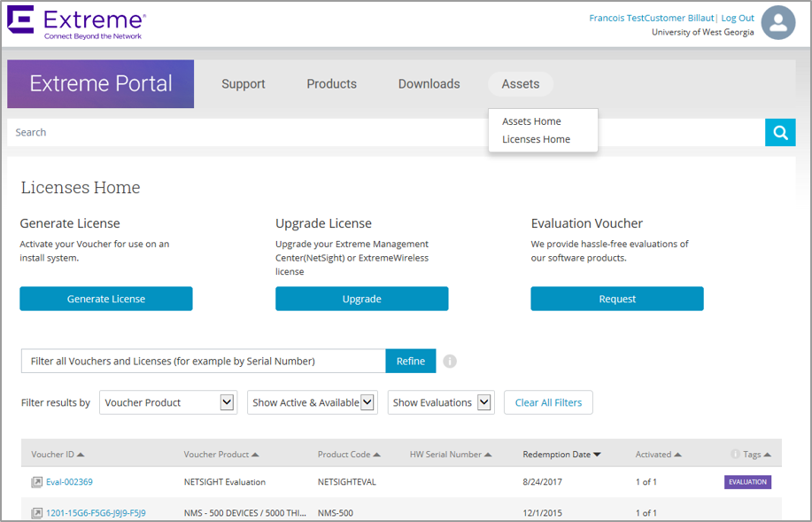
Task: Open the Downloads navigation menu
Action: (x=429, y=84)
